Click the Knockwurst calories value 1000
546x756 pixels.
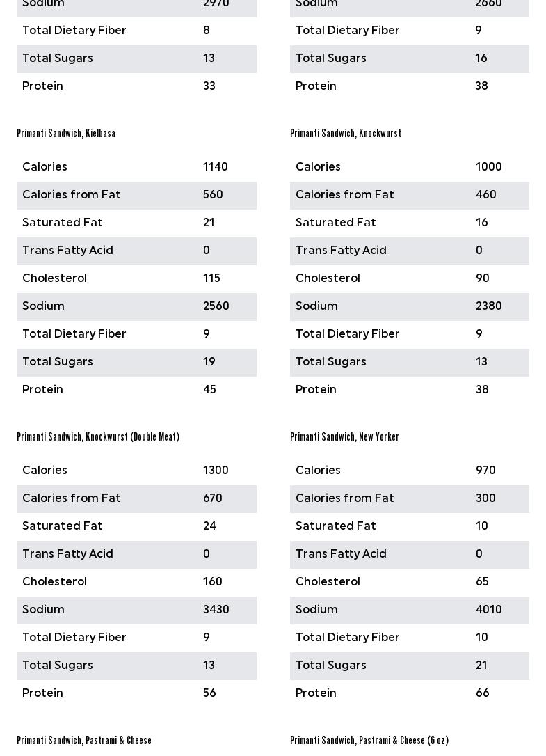point(488,167)
